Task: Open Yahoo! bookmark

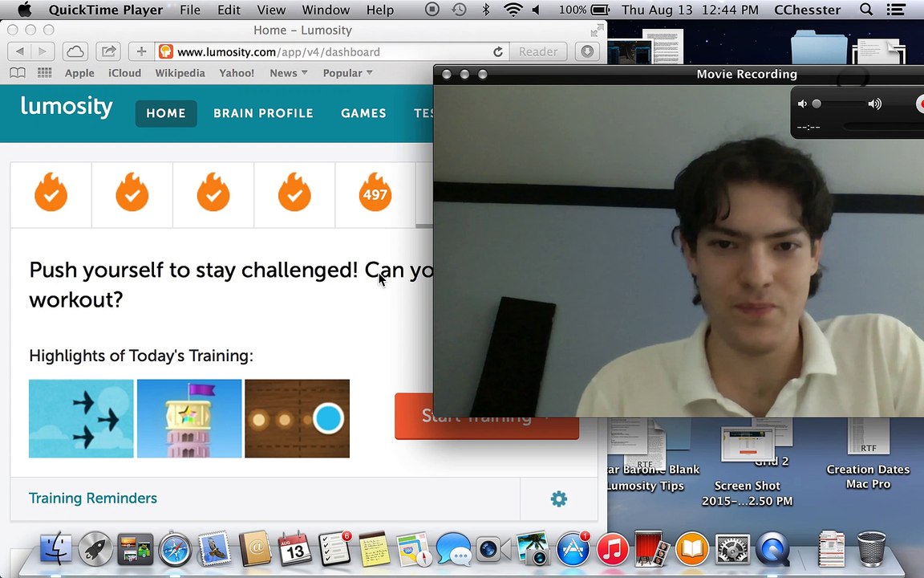Action: pyautogui.click(x=237, y=73)
